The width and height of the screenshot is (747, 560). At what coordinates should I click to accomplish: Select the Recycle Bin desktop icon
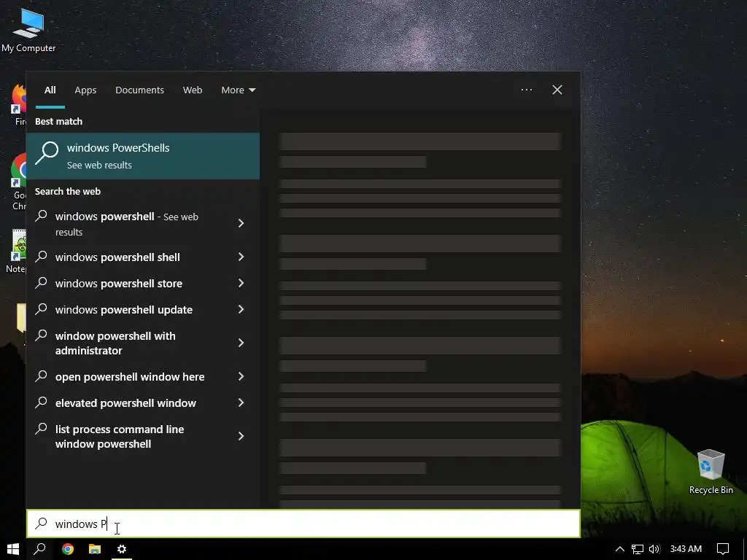coord(711,472)
